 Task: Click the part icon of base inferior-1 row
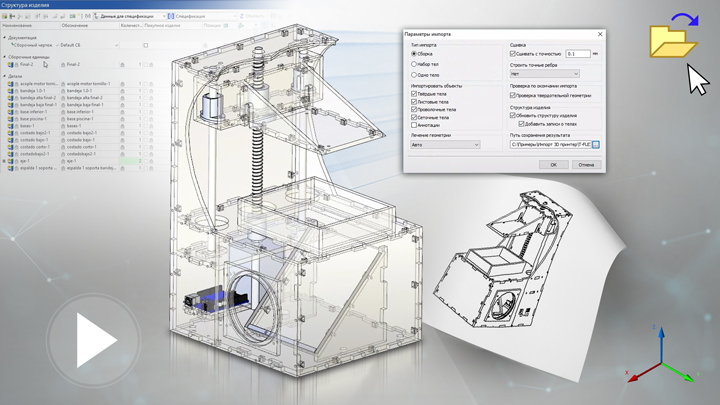[11, 112]
